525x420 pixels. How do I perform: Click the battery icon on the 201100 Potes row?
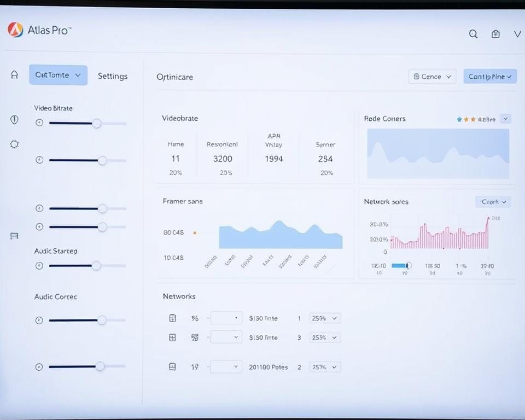173,366
